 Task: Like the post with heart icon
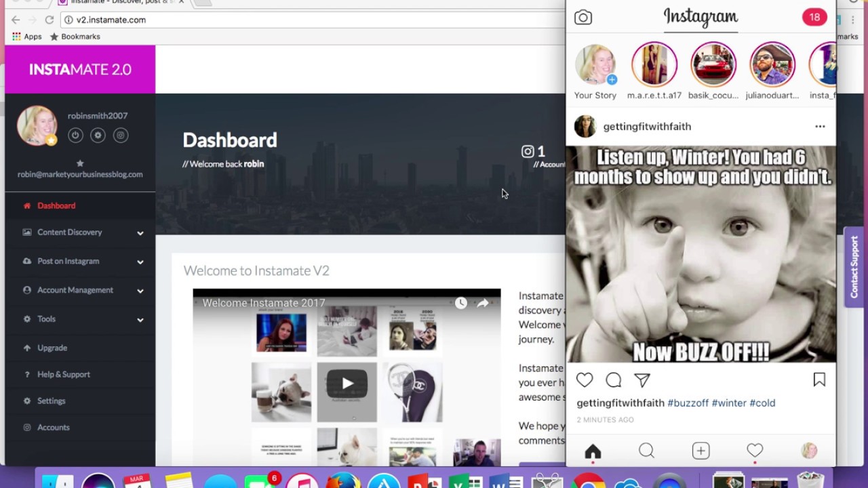click(585, 380)
